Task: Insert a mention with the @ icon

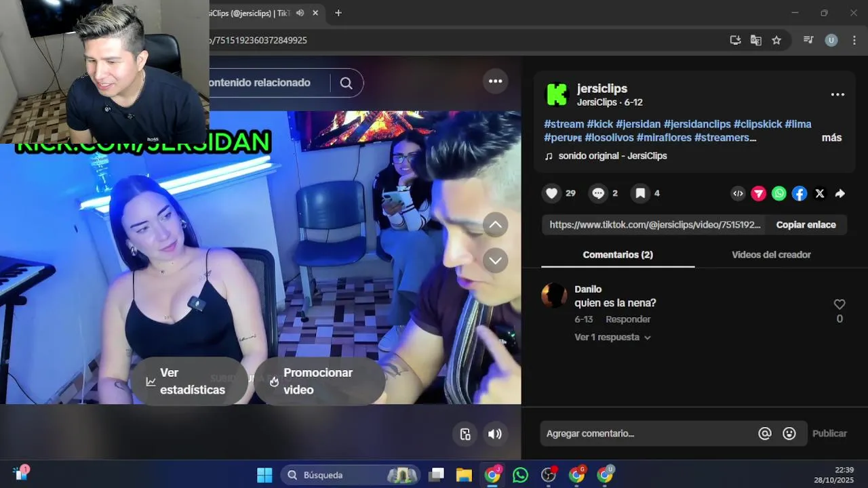Action: tap(765, 434)
